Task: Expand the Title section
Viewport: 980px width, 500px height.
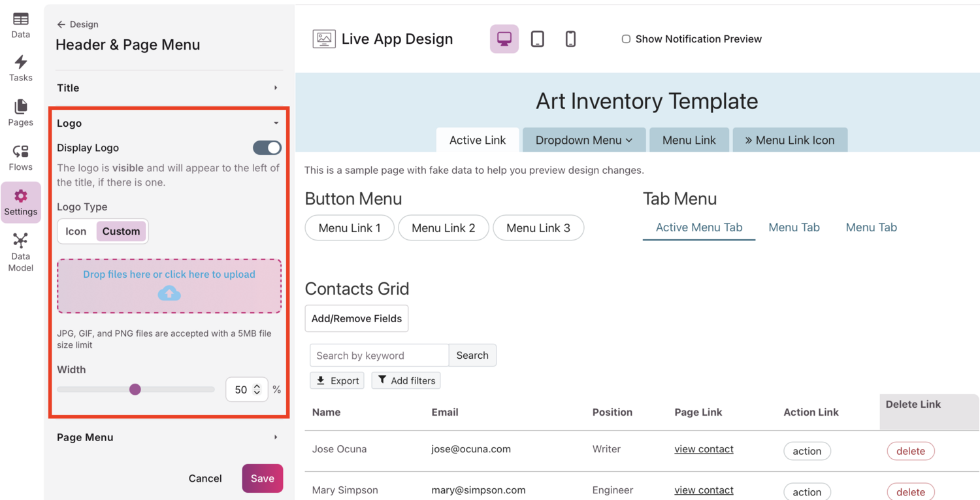Action: click(x=169, y=88)
